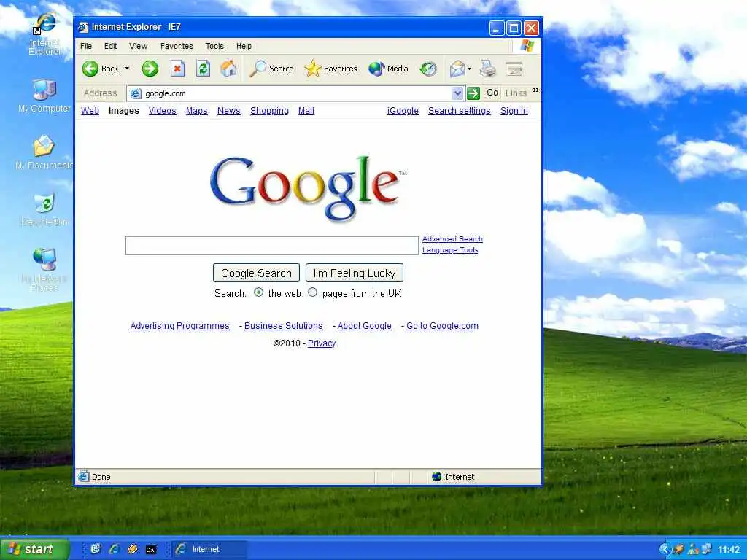Click the green Forward arrow icon
The width and height of the screenshot is (747, 560).
point(150,69)
